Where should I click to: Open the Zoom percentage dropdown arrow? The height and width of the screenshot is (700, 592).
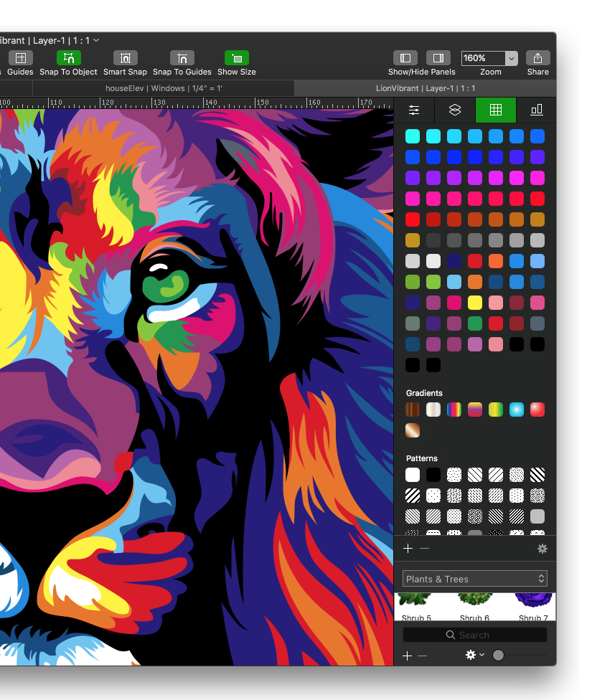(512, 58)
